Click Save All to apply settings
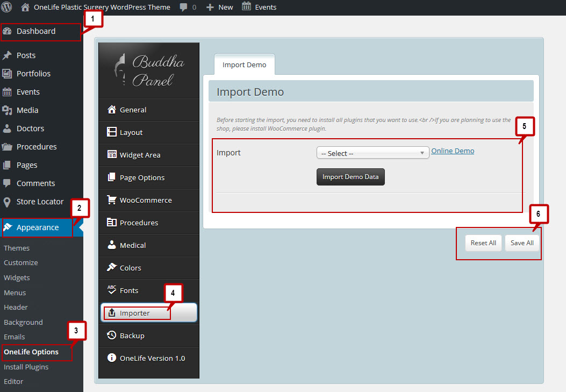The image size is (566, 392). [522, 243]
